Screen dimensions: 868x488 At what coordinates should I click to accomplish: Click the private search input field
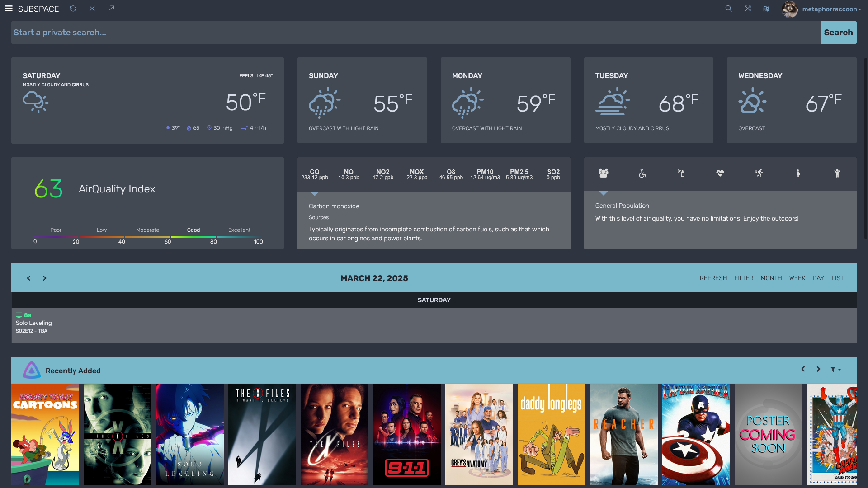click(415, 33)
